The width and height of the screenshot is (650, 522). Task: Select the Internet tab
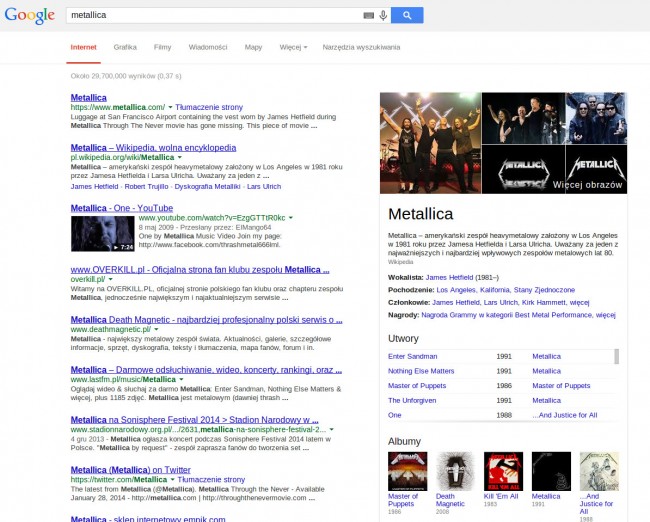(x=83, y=47)
